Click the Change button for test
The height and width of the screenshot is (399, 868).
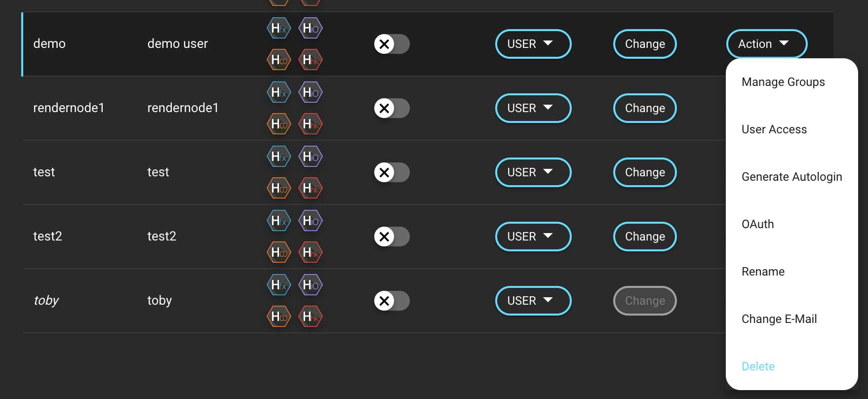coord(644,172)
